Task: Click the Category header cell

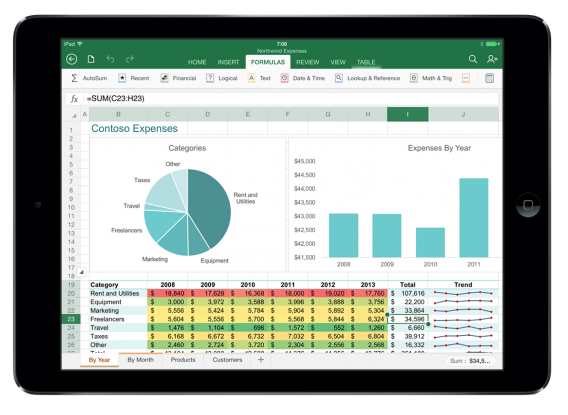Action: (x=118, y=285)
